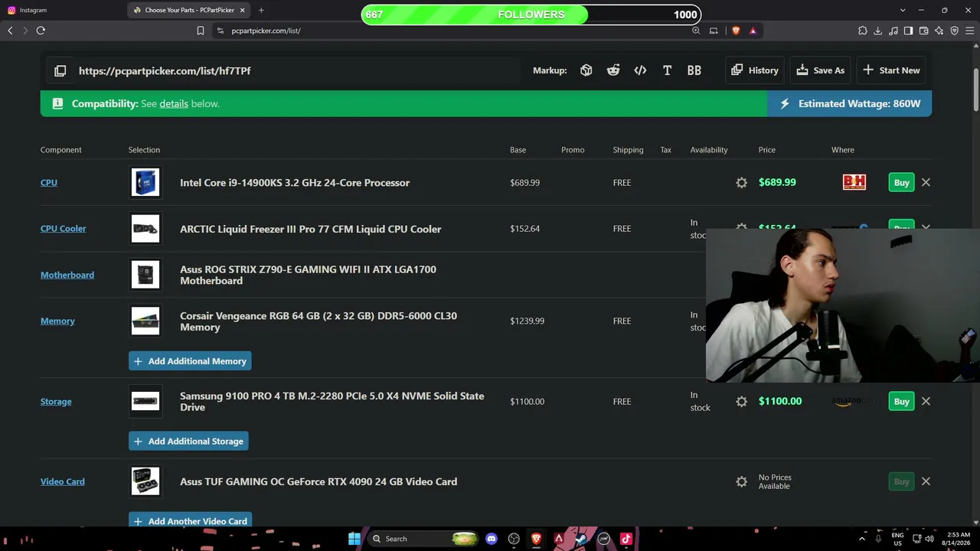Copy the part list URL with the copy icon
Screen dimensions: 980x551
pyautogui.click(x=60, y=70)
